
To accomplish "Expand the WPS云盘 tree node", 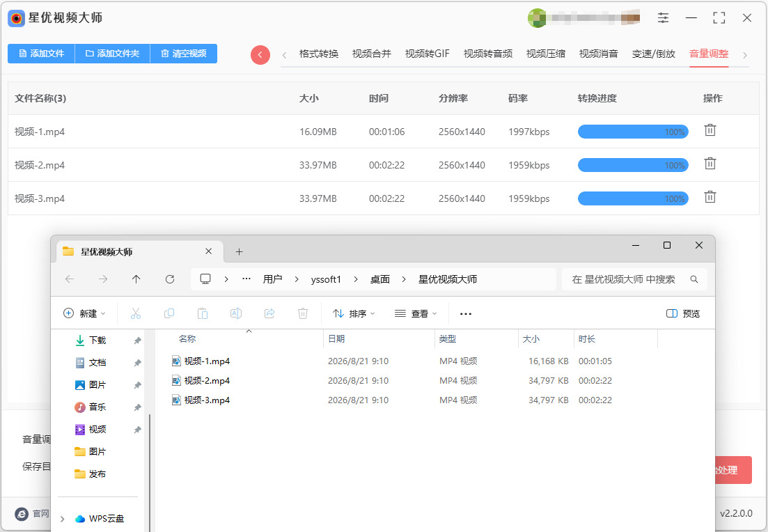I will coord(62,519).
